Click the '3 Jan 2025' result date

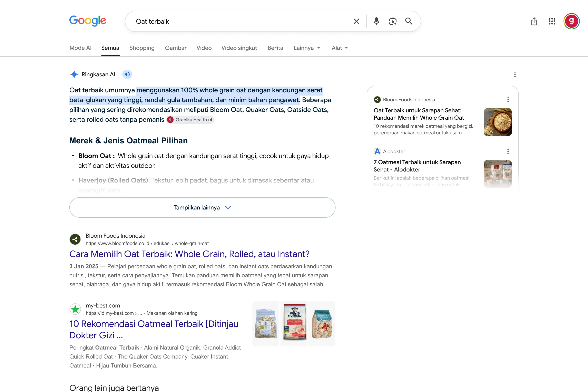tap(84, 266)
